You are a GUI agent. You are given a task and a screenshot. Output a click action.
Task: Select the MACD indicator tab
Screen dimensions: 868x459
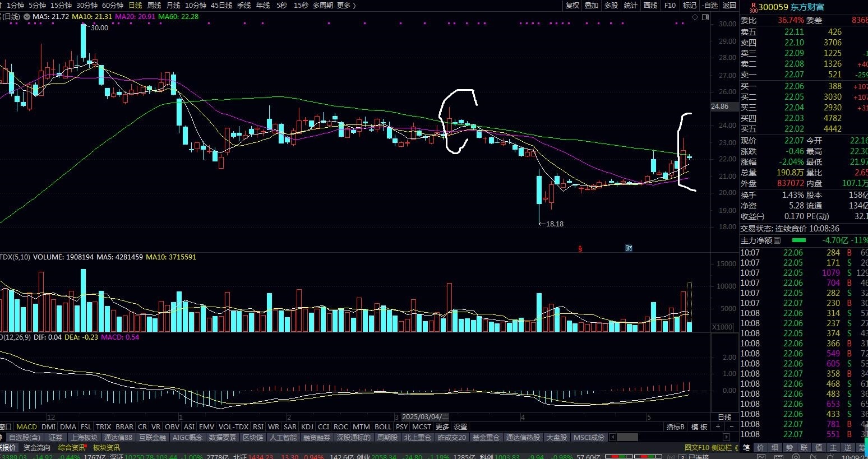[x=26, y=426]
